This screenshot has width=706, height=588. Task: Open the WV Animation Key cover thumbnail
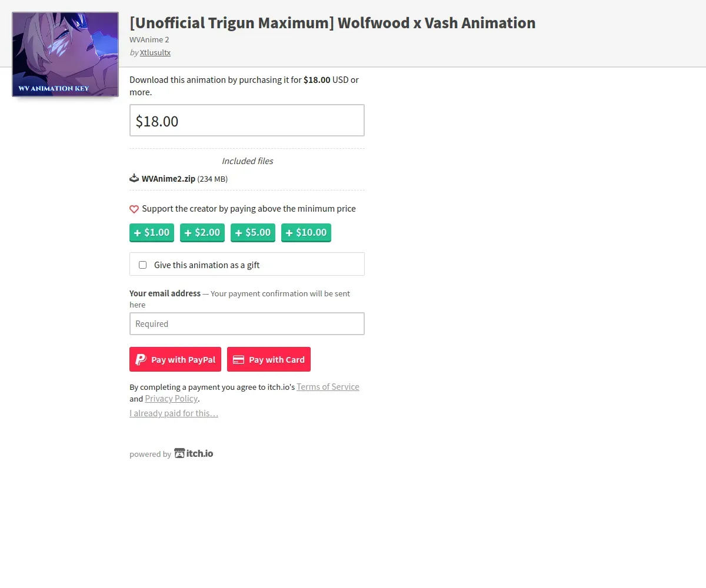(x=65, y=54)
